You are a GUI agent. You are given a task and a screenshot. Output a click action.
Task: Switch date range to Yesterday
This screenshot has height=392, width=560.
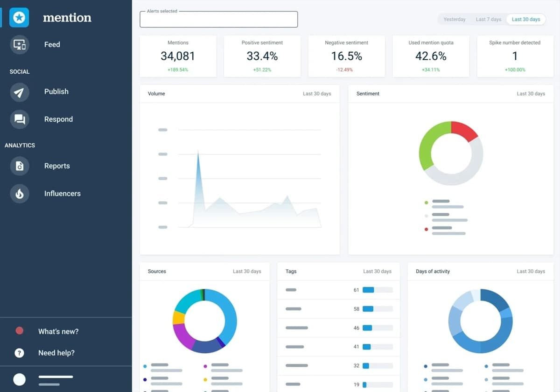click(x=454, y=20)
